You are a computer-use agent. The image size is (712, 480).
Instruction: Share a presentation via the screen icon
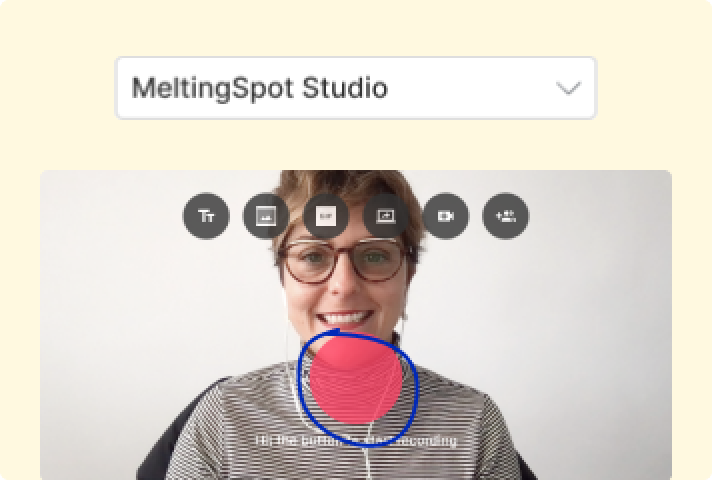click(x=386, y=216)
